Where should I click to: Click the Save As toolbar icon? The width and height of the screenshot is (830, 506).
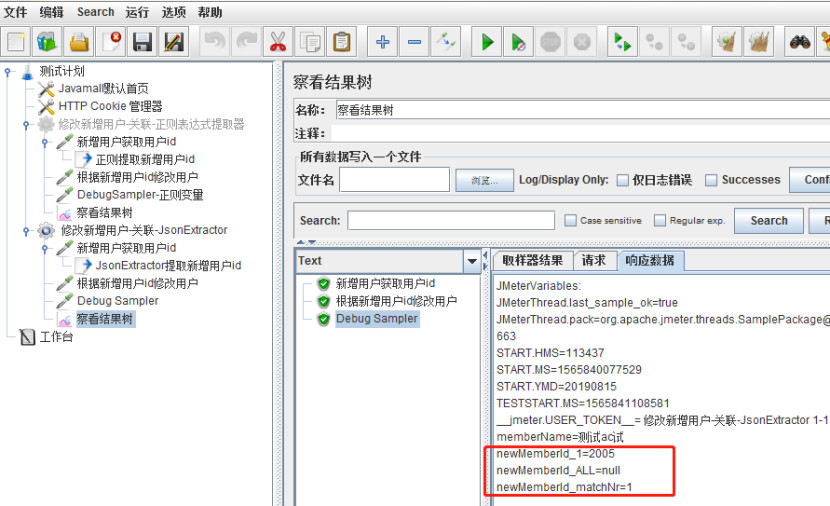(x=174, y=41)
